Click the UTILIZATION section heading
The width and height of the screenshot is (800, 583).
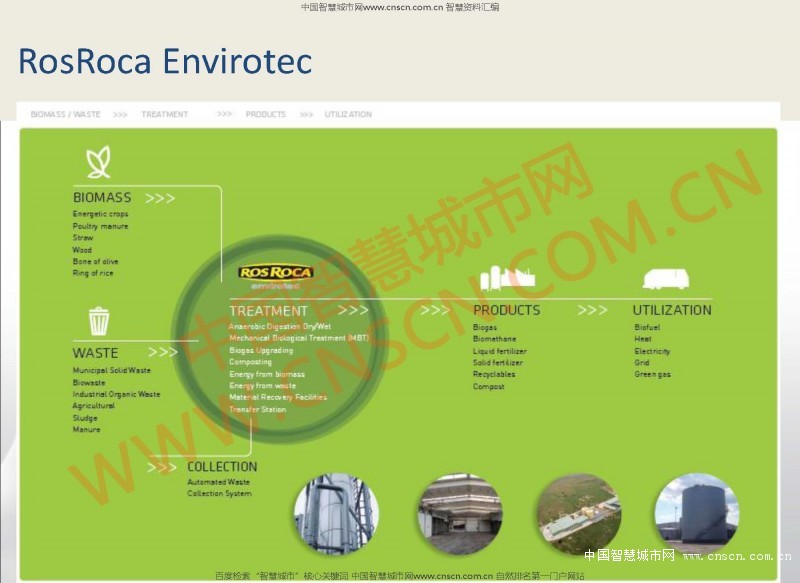[672, 310]
